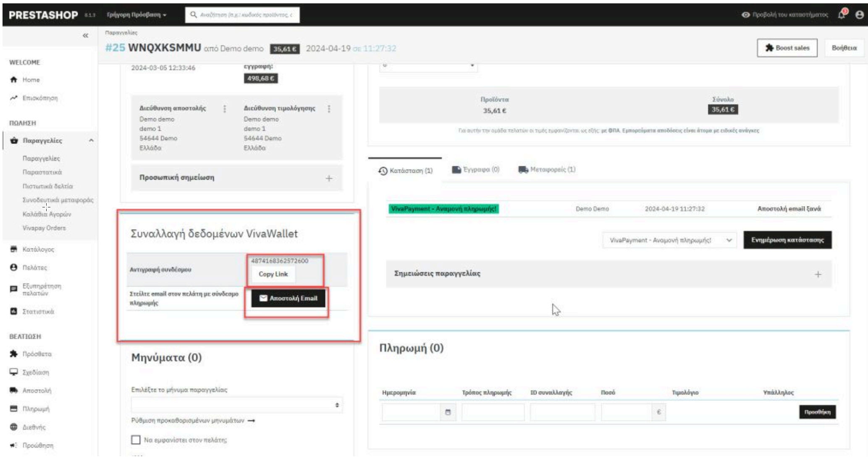Click Παραγγελίες breadcrumb link
Viewport: 868px width, 458px height.
point(121,33)
